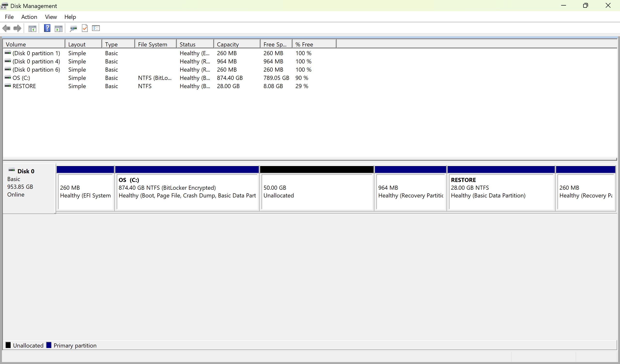Sort by the Volume column header
The width and height of the screenshot is (620, 364).
tap(34, 44)
